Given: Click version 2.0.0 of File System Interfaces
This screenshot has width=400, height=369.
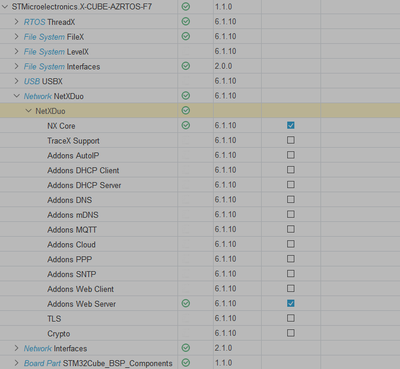Looking at the screenshot, I should tap(223, 66).
